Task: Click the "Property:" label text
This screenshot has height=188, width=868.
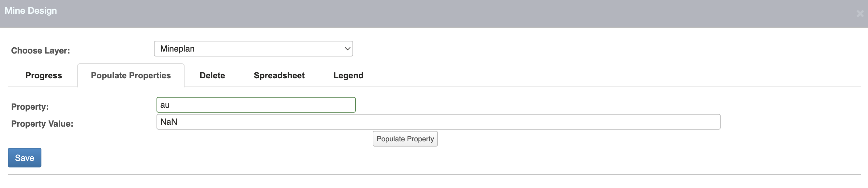Action: pos(30,107)
